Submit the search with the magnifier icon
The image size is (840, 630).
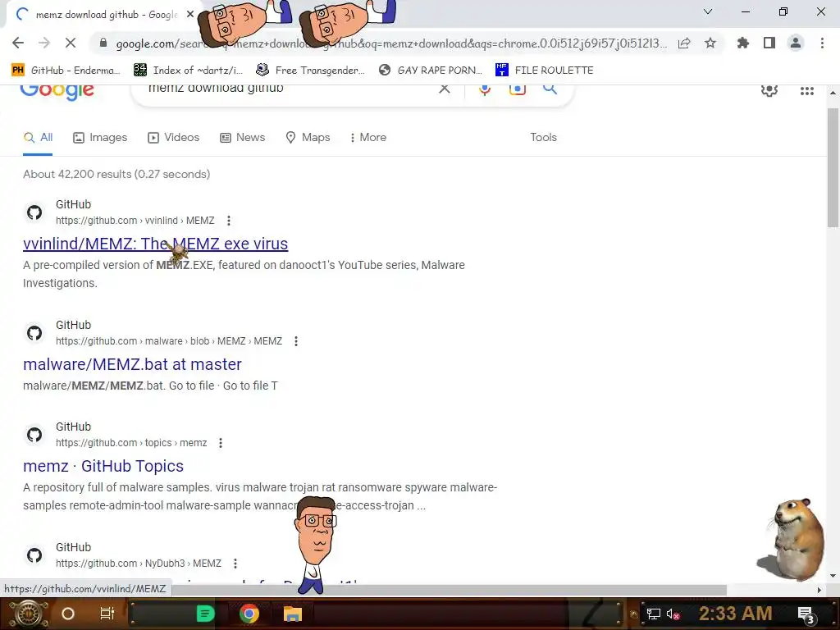(550, 89)
